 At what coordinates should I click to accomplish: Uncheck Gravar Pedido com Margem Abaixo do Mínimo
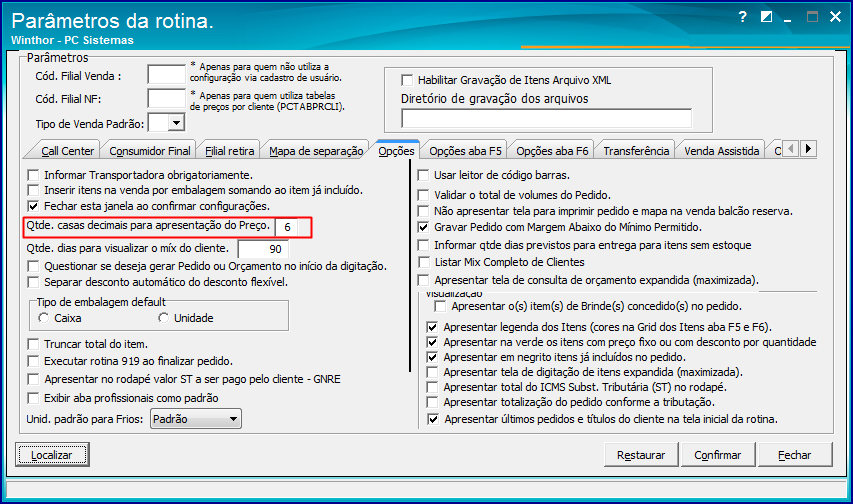tap(423, 227)
